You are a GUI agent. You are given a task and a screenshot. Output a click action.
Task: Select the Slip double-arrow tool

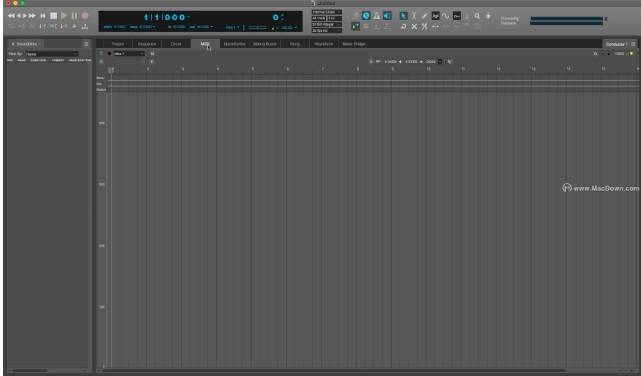(x=435, y=27)
